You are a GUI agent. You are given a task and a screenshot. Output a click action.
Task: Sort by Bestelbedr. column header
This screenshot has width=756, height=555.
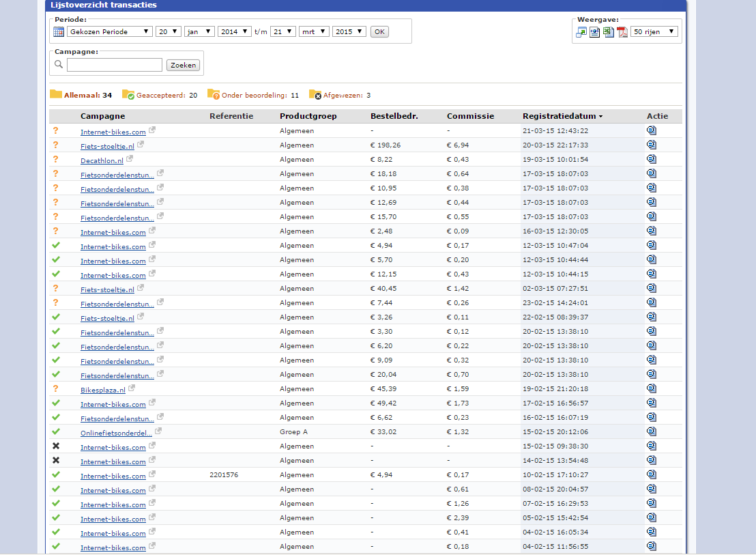394,116
